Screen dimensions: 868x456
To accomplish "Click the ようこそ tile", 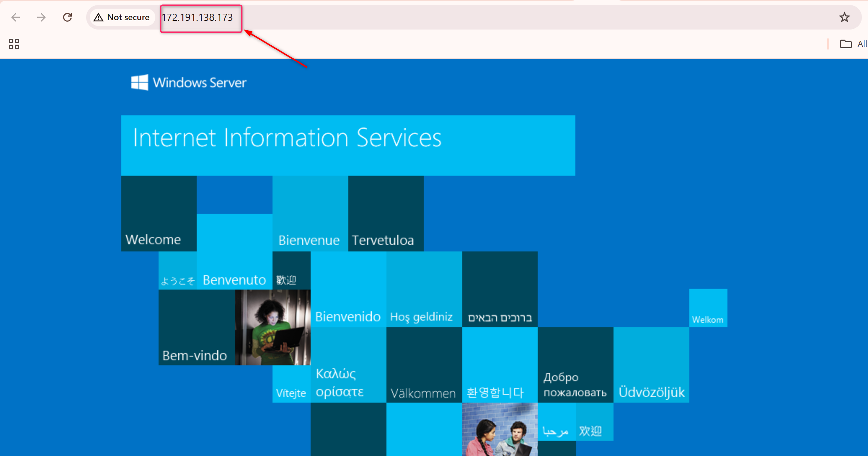I will coord(178,271).
